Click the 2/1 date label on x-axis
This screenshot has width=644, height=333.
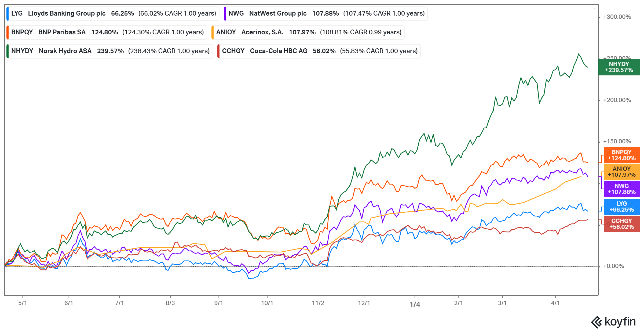[x=458, y=303]
